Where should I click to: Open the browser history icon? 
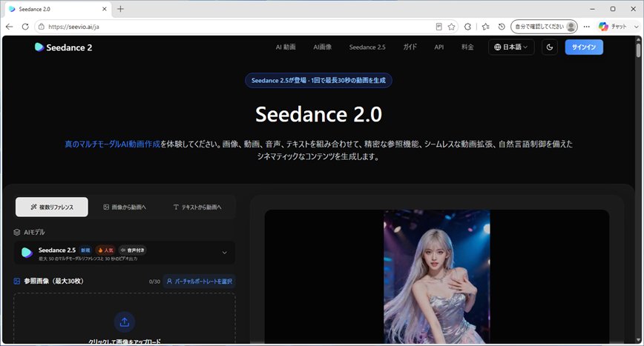click(502, 27)
